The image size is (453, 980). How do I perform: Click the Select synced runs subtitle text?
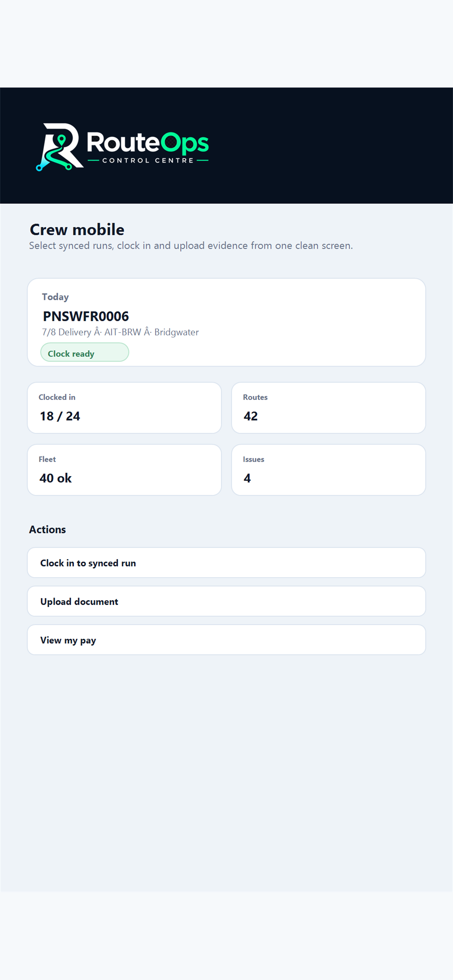191,246
